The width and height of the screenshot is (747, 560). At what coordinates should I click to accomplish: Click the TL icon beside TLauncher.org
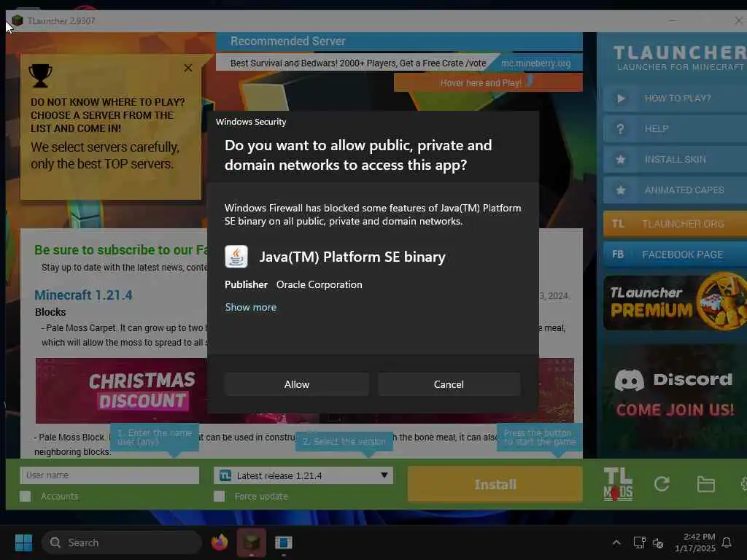(618, 224)
